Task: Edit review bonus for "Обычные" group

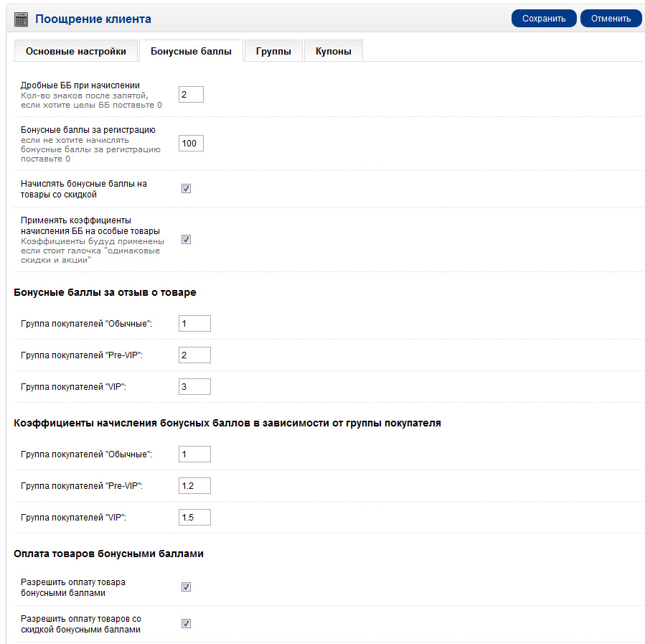Action: click(194, 324)
